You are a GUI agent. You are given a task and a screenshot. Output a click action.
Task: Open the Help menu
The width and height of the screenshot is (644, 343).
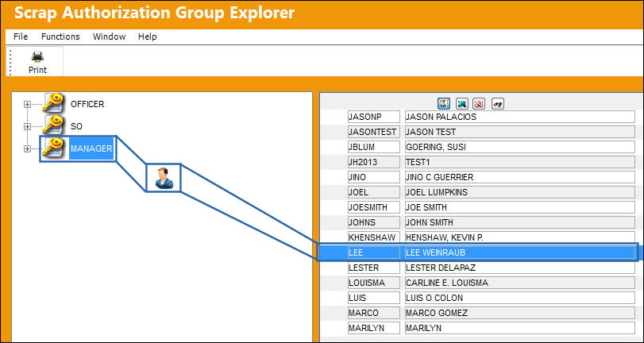coord(147,37)
